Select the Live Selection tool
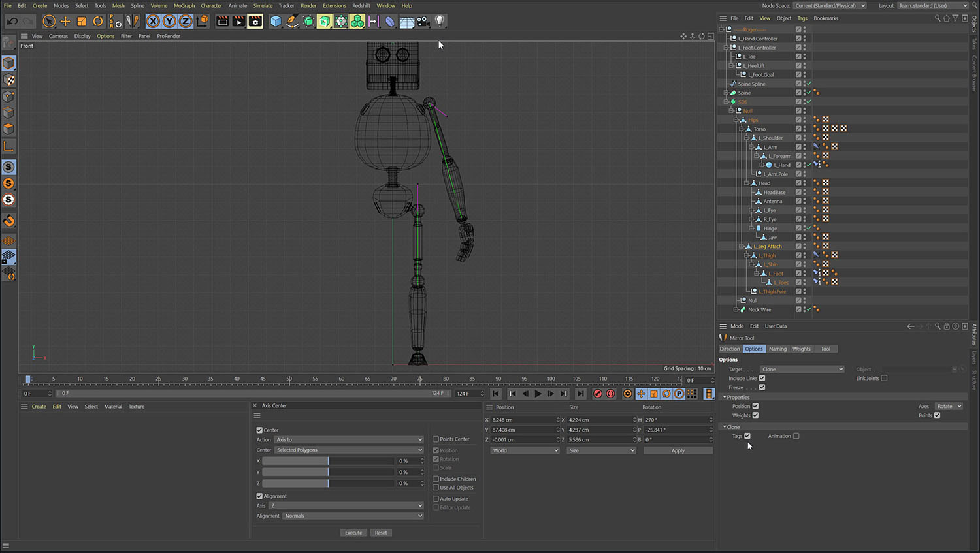This screenshot has height=553, width=980. pyautogui.click(x=49, y=21)
